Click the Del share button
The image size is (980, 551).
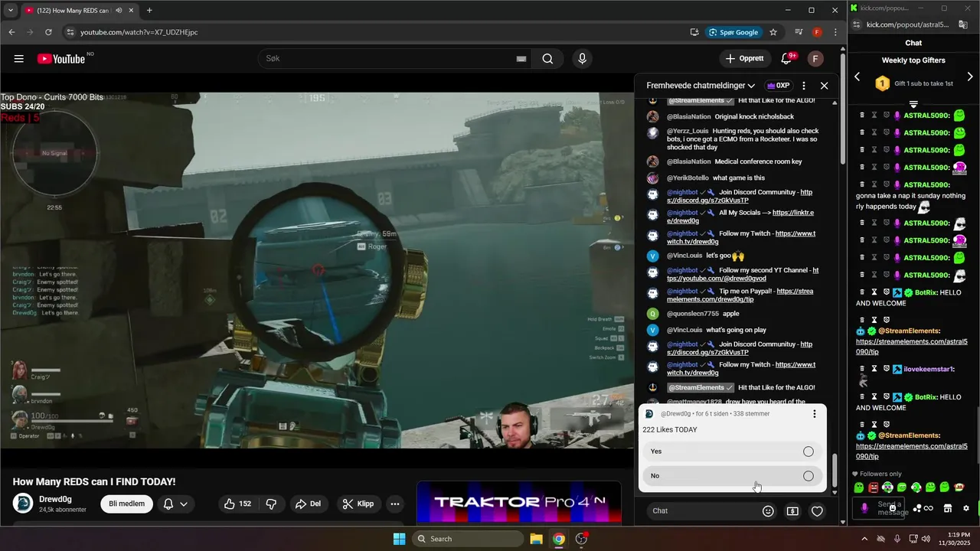tap(307, 504)
